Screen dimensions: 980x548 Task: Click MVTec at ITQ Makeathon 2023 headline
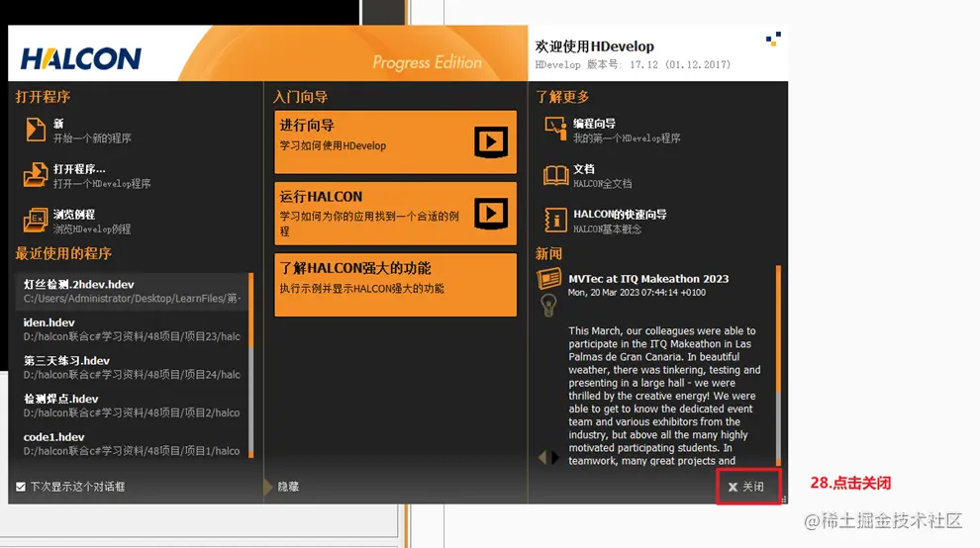pos(648,279)
